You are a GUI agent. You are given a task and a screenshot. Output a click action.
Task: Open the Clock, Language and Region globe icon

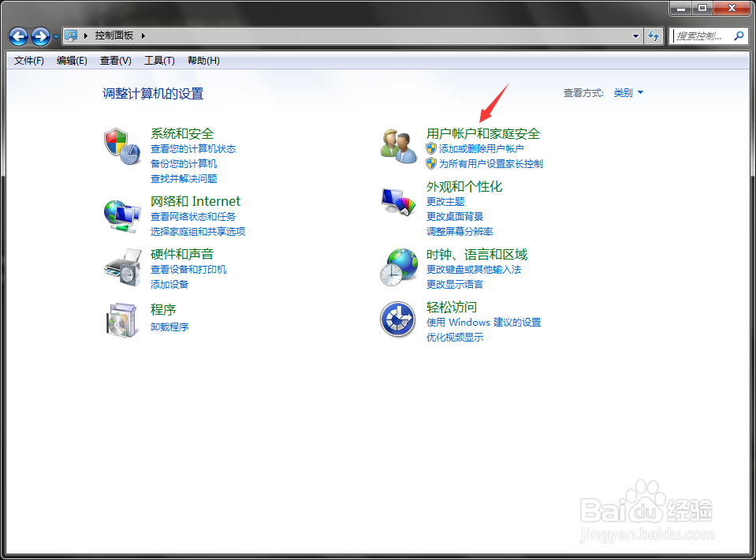[399, 267]
